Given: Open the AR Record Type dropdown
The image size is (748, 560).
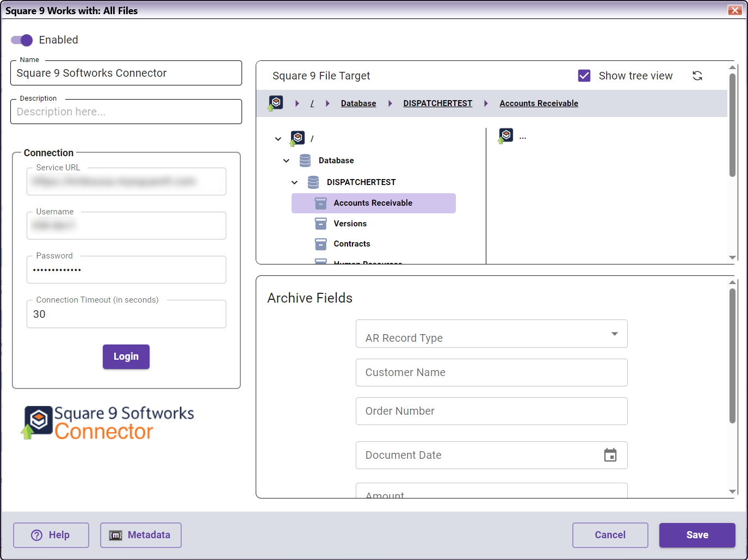Looking at the screenshot, I should pyautogui.click(x=492, y=334).
